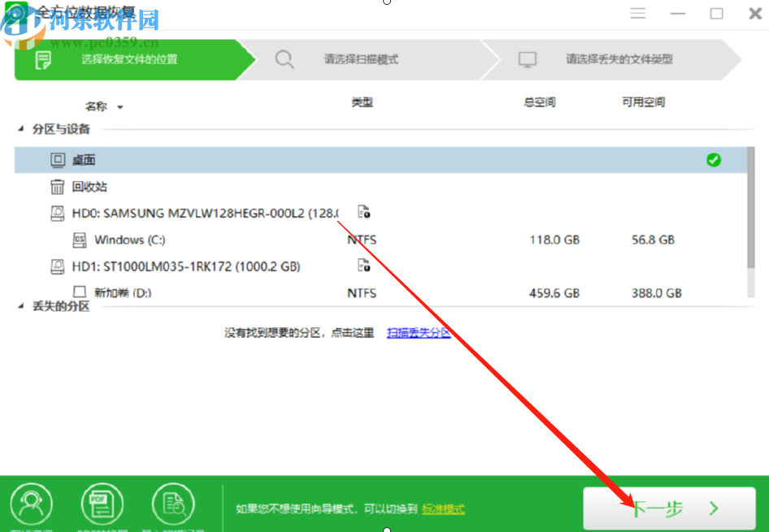This screenshot has width=769, height=532.
Task: Open the PDF converter tool icon
Action: pyautogui.click(x=102, y=504)
